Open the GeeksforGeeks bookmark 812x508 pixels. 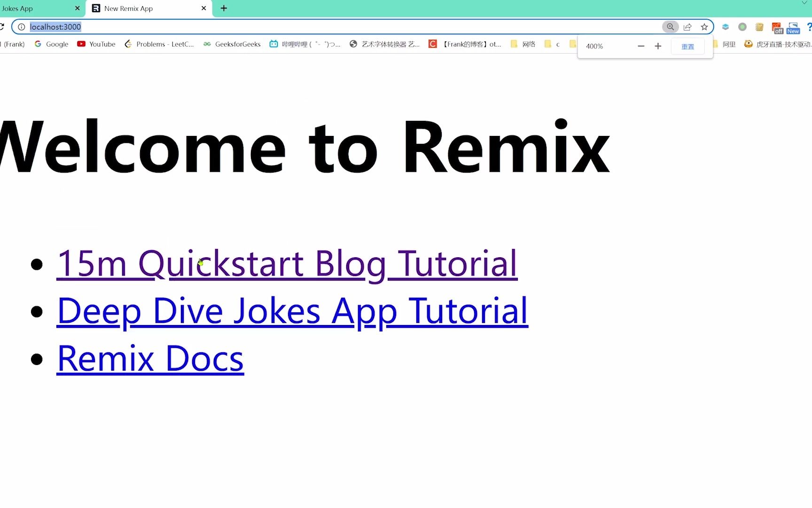232,44
